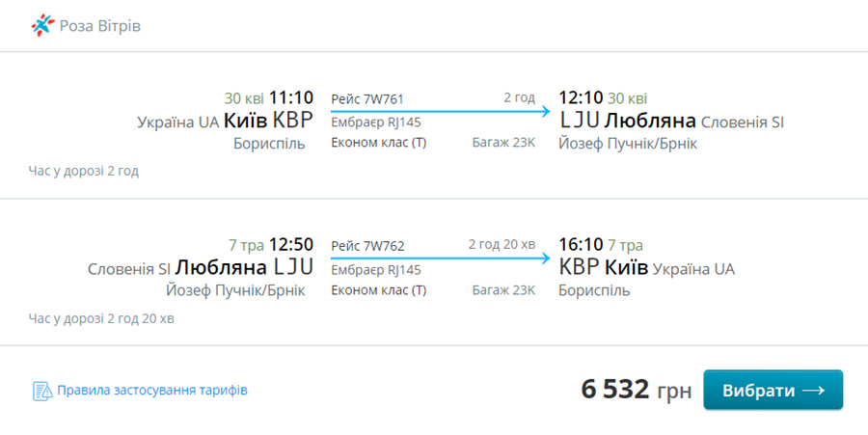Screen dimensions: 868x435
Task: Click the return Багаж 23K baggage label
Action: pos(503,290)
